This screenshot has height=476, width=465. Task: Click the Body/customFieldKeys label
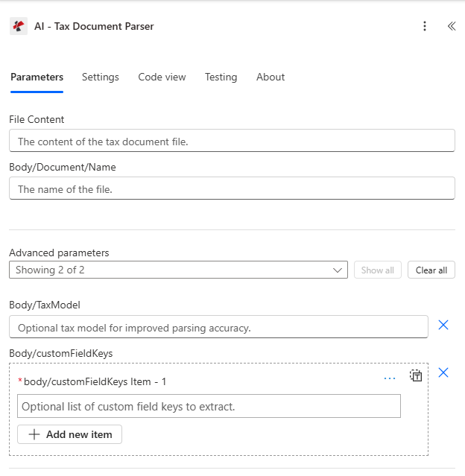[61, 353]
